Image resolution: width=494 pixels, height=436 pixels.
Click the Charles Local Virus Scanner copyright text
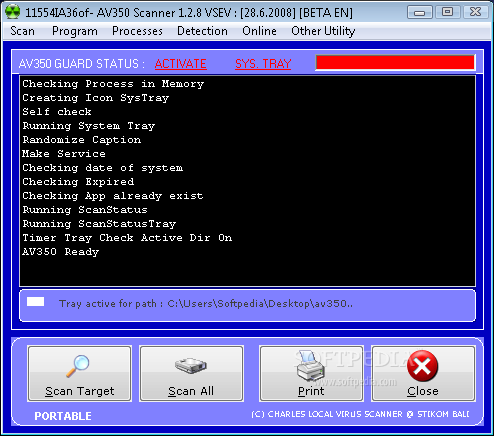point(360,414)
